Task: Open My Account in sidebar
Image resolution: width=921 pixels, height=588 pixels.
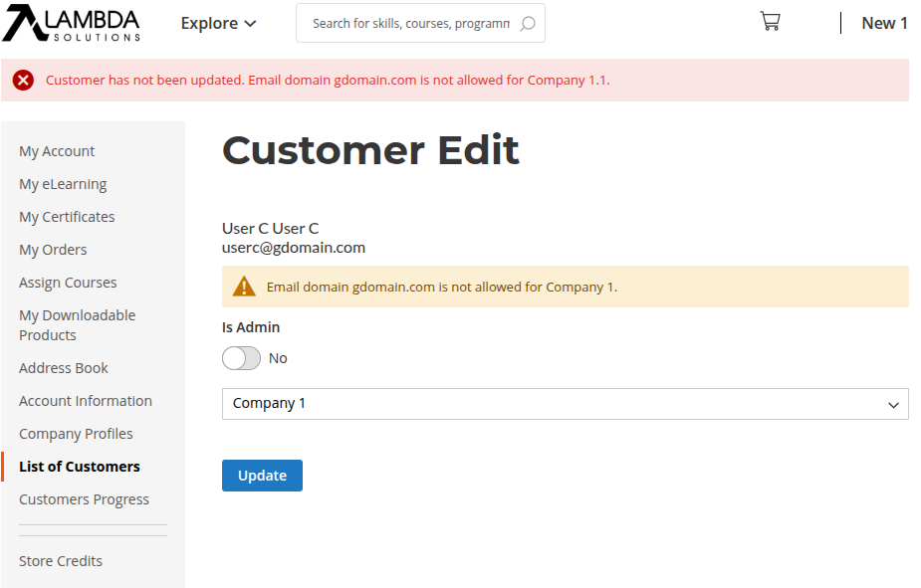Action: click(x=57, y=151)
